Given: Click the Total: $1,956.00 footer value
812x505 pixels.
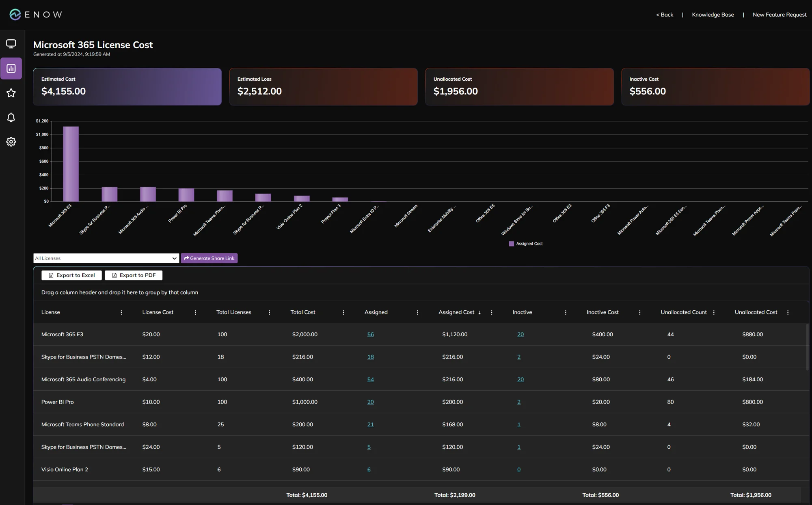Looking at the screenshot, I should pos(751,495).
